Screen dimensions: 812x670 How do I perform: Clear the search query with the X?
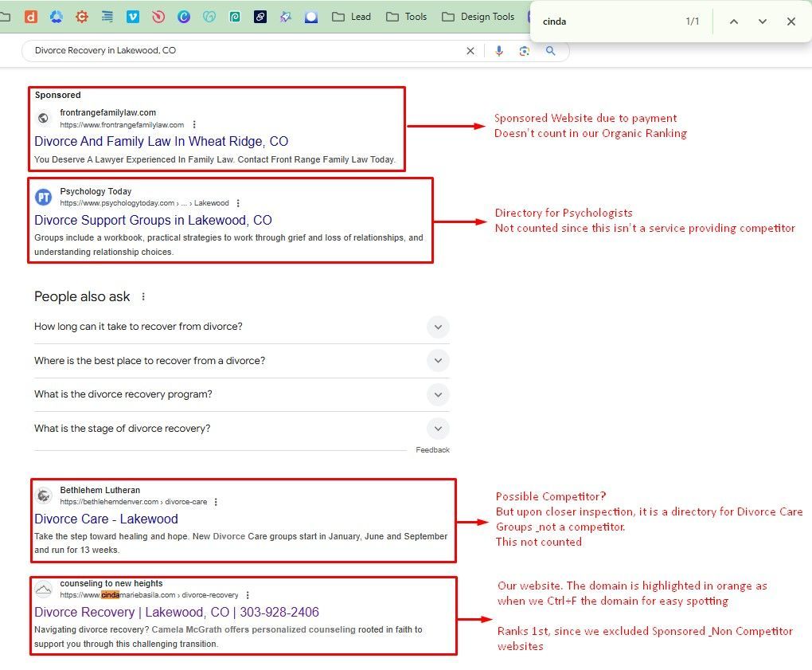tap(470, 51)
